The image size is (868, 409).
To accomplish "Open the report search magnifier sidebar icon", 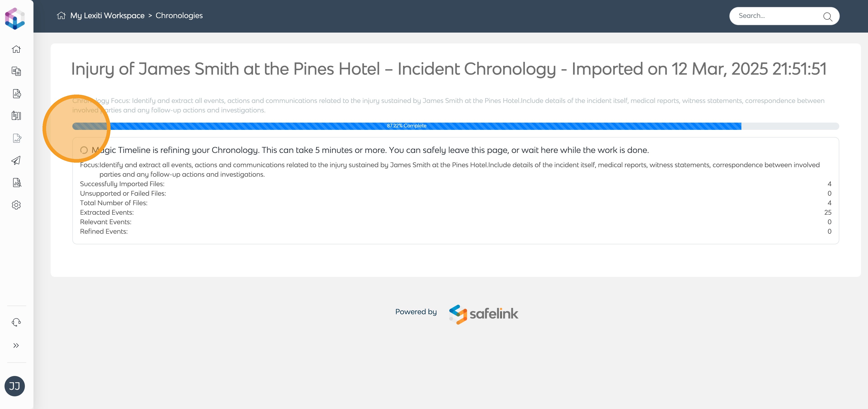I will tap(17, 183).
